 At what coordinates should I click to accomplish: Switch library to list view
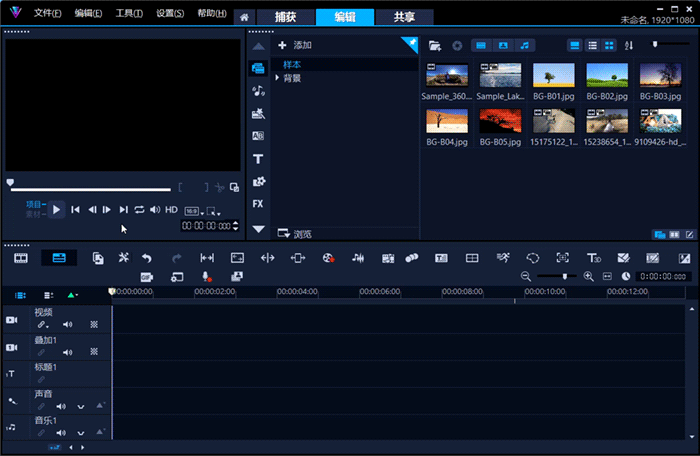point(592,46)
